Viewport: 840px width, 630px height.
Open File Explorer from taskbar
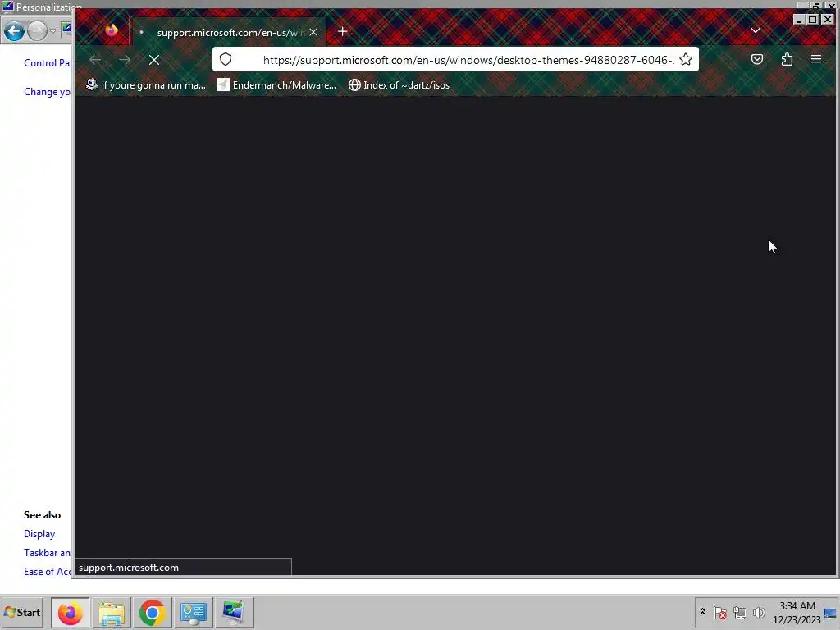click(x=112, y=612)
